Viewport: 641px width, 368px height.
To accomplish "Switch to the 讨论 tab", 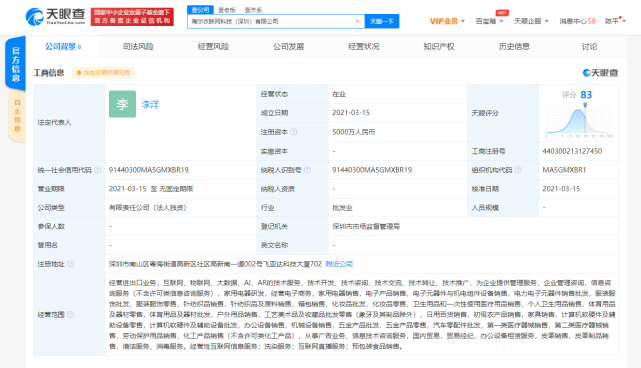I will [589, 47].
